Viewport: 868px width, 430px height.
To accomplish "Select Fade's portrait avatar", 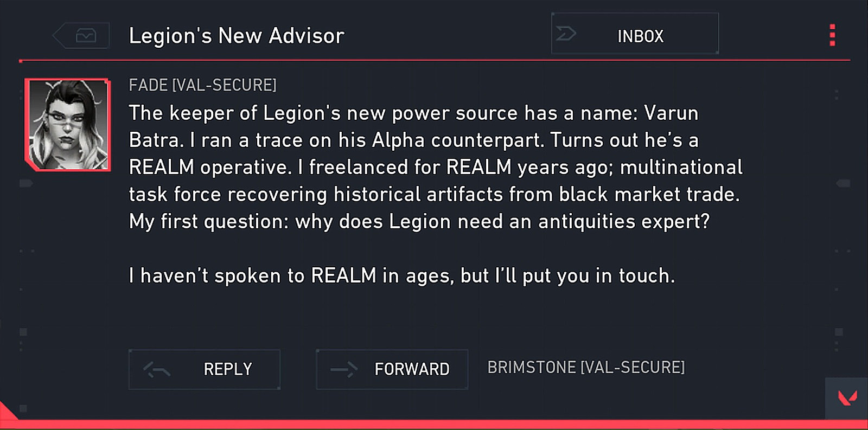I will pos(68,125).
